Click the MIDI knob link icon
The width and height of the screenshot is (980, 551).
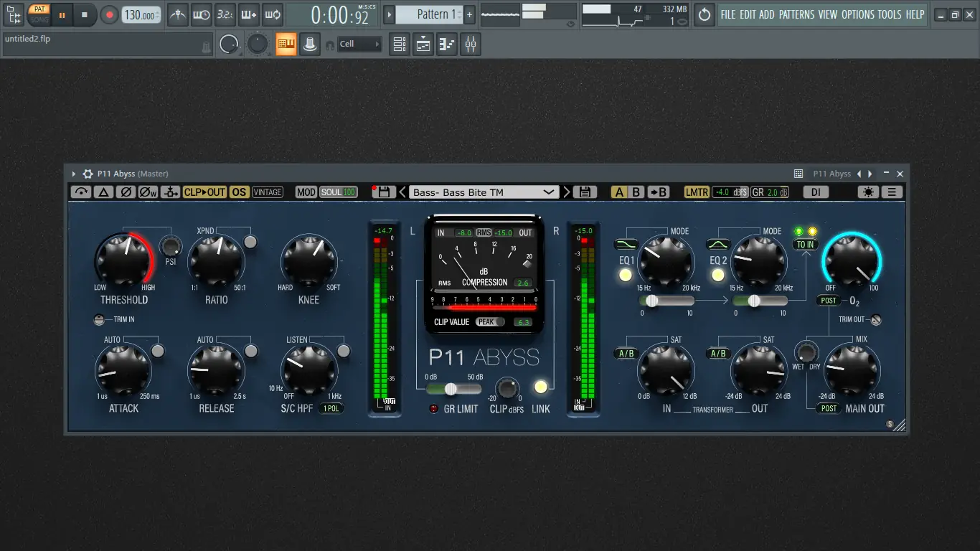click(310, 44)
